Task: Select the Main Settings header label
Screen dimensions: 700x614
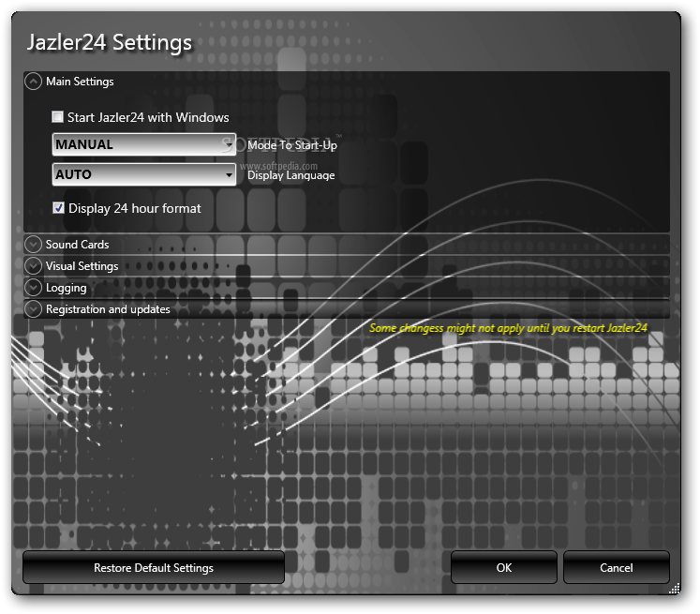Action: coord(80,82)
